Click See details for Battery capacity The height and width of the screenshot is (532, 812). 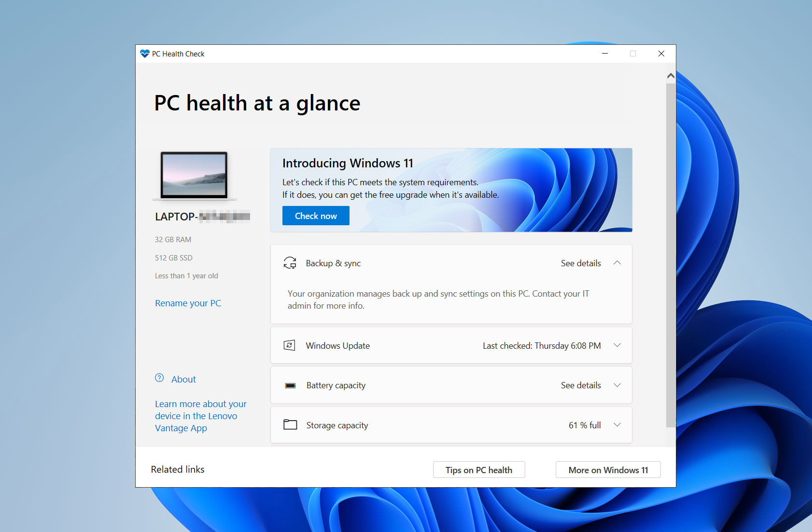pos(581,385)
